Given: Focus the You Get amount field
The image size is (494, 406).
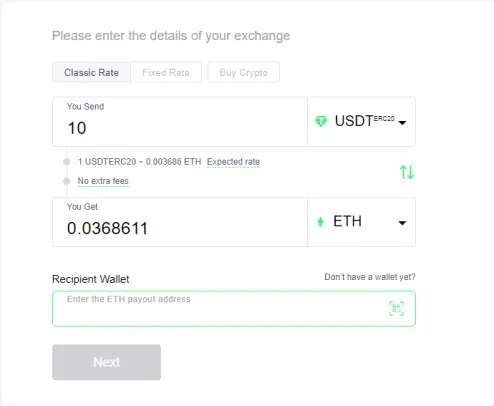Looking at the screenshot, I should (180, 222).
